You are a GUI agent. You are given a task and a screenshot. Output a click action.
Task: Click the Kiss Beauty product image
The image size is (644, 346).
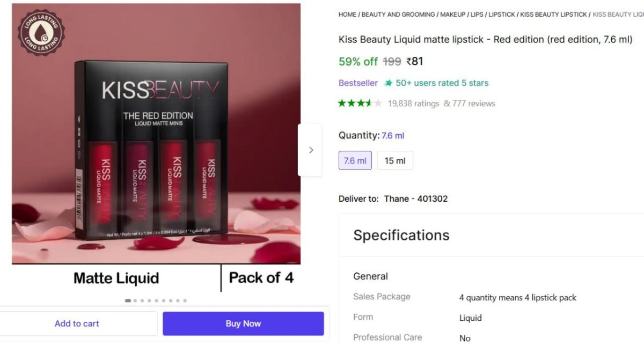click(x=156, y=150)
